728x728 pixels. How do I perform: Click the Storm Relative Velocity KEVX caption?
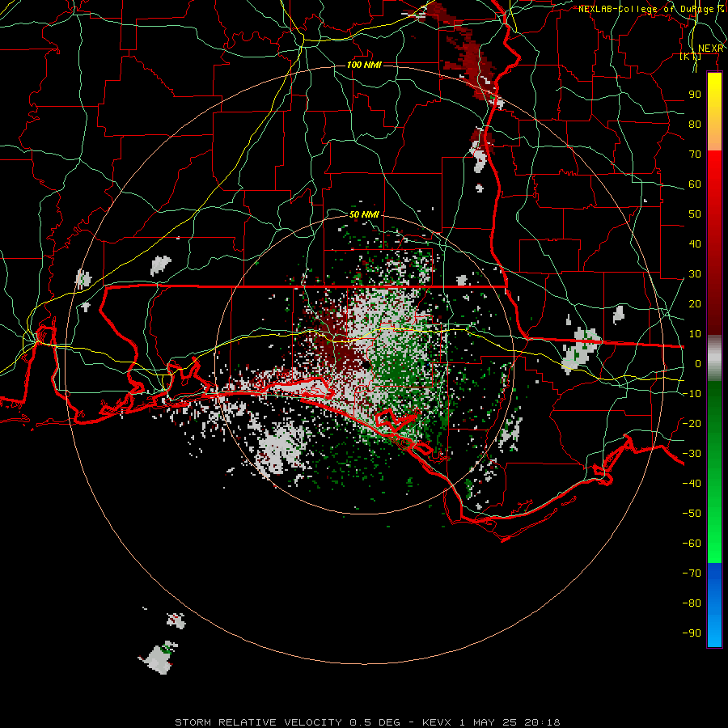tap(367, 722)
